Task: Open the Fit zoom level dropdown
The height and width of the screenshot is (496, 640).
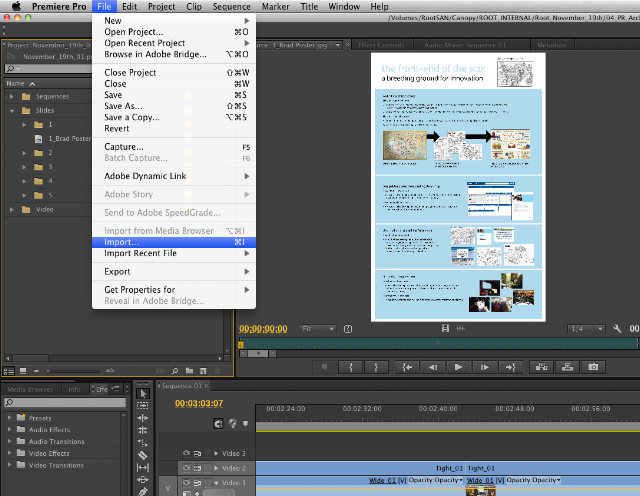Action: click(x=318, y=329)
